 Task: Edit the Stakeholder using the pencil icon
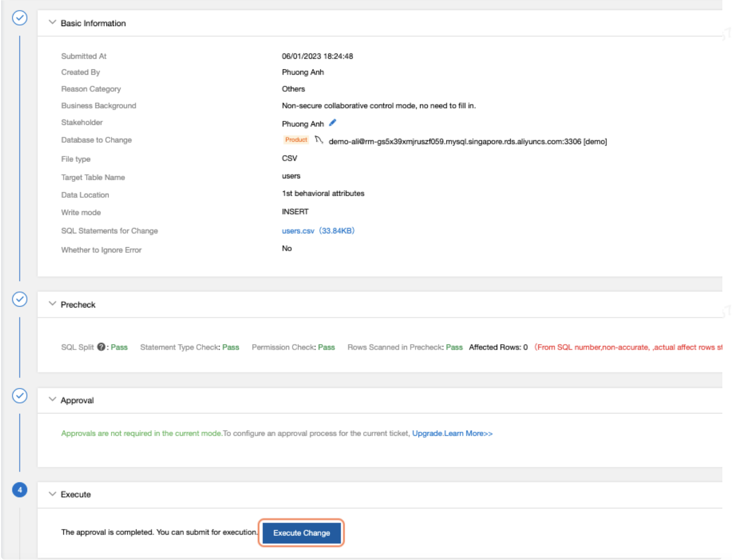332,122
